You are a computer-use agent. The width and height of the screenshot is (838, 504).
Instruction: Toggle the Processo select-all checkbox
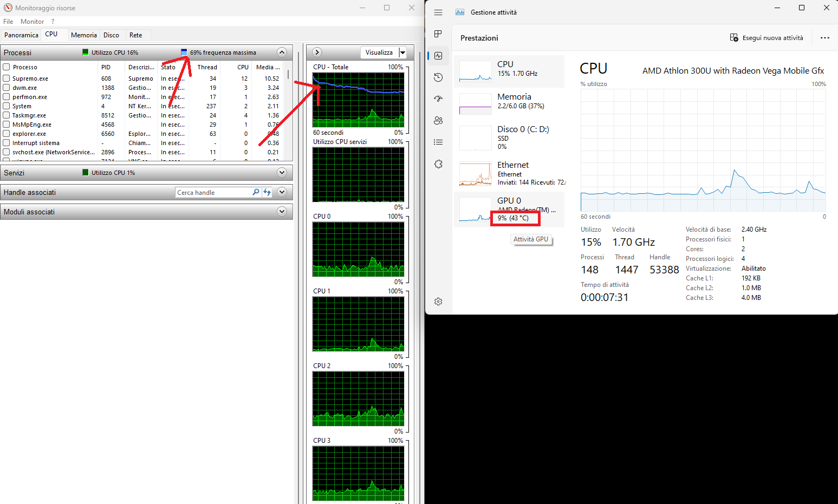[7, 67]
